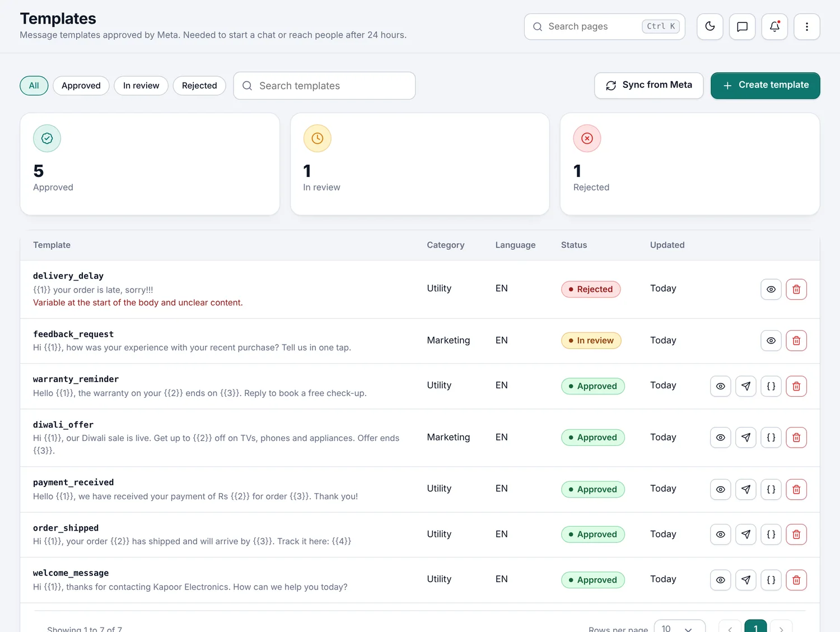Open the Search pages box
The image size is (840, 632).
click(x=605, y=27)
